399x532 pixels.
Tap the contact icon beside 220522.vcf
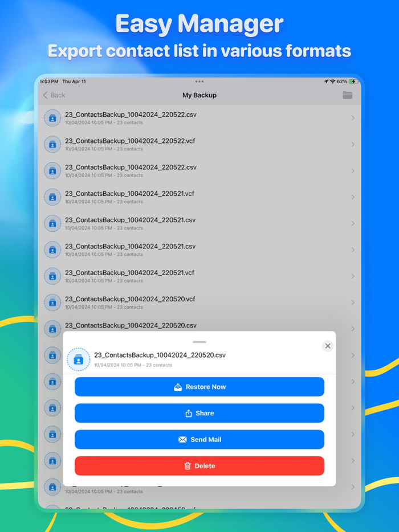click(x=52, y=145)
